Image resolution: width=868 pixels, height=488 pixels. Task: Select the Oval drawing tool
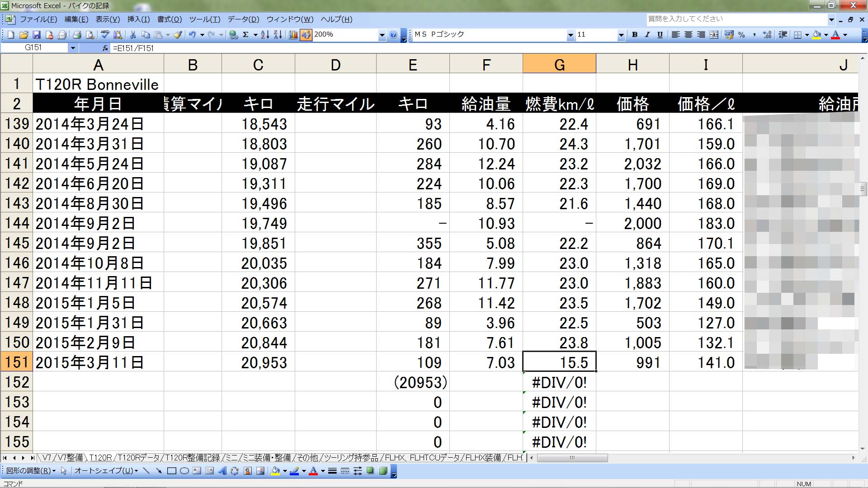pos(184,471)
